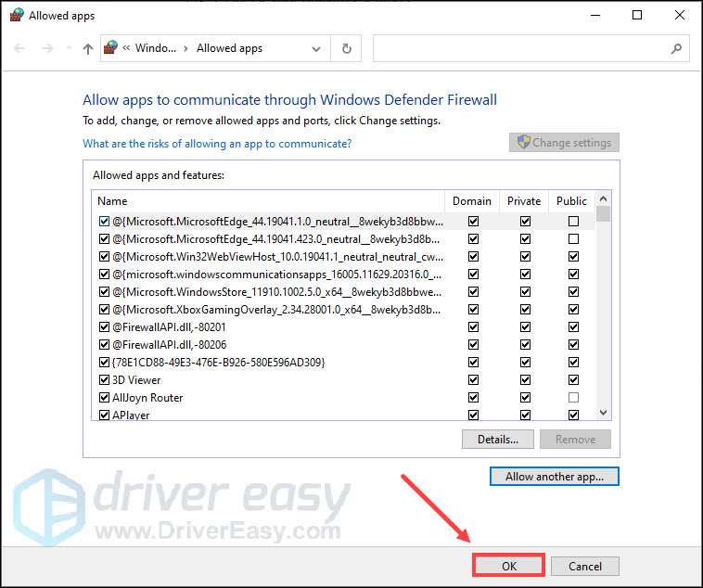
Task: Click the Domain column header
Action: pos(472,201)
